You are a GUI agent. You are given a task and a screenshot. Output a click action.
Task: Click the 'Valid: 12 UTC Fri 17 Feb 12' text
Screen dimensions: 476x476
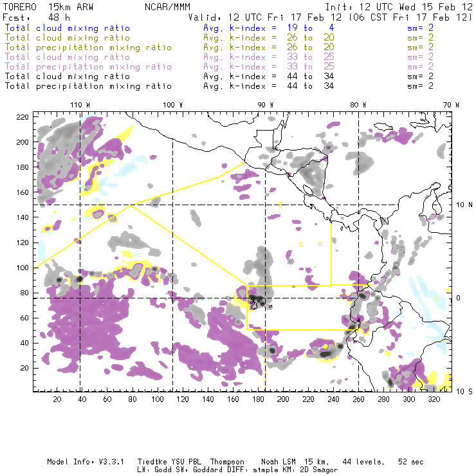(x=265, y=17)
